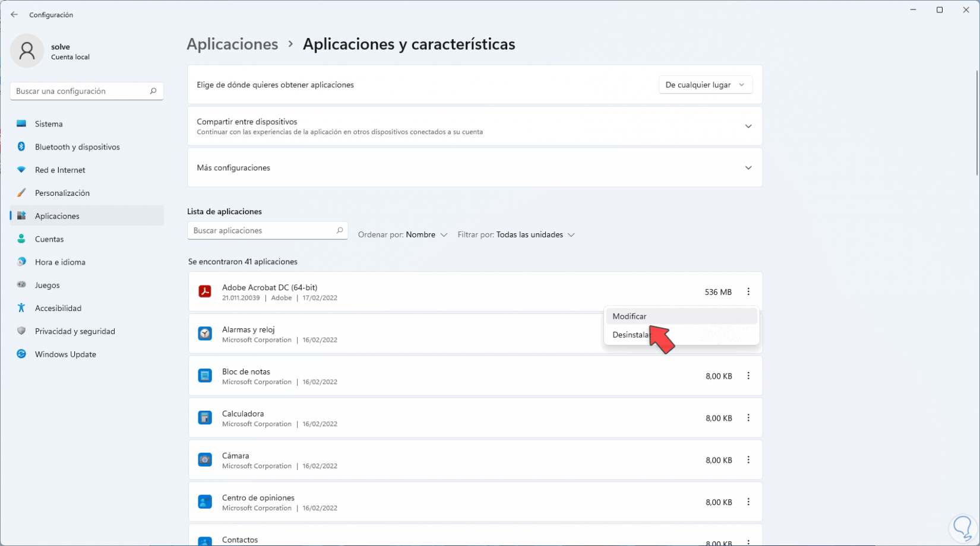Expand Compartir entre dispositivos section
The image size is (980, 546).
pyautogui.click(x=748, y=126)
